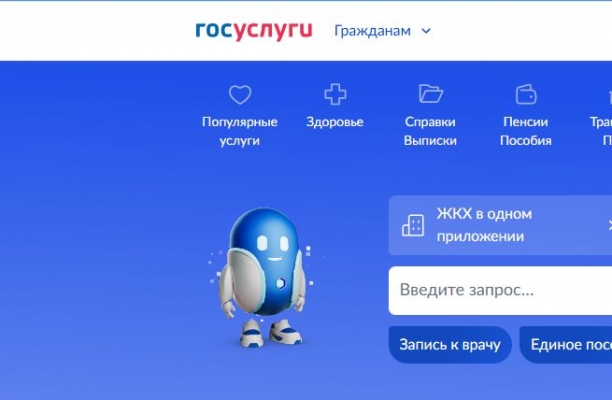
Task: Expand the chevron next to Гражданам
Action: pyautogui.click(x=426, y=31)
